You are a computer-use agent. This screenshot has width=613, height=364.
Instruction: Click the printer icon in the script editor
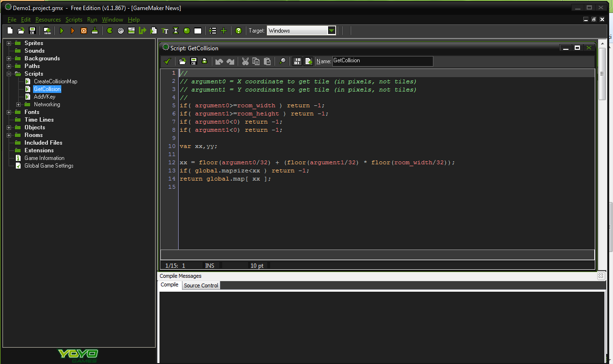[x=204, y=61]
